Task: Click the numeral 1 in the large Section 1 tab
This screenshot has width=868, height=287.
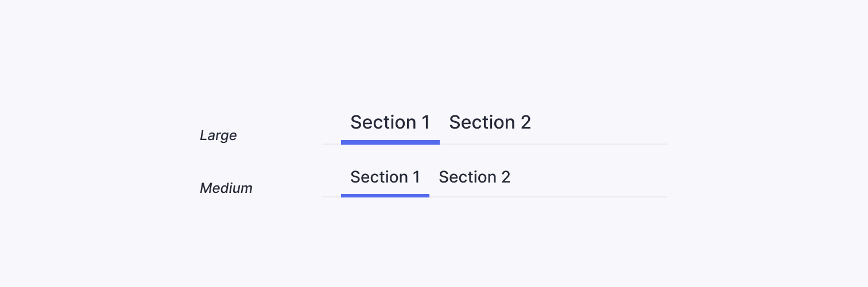Action: pyautogui.click(x=425, y=122)
